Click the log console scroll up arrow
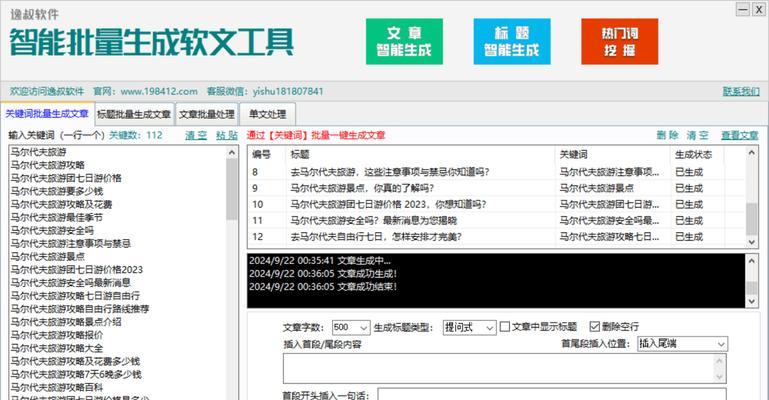Screen dimensions: 769x400 pos(751,260)
